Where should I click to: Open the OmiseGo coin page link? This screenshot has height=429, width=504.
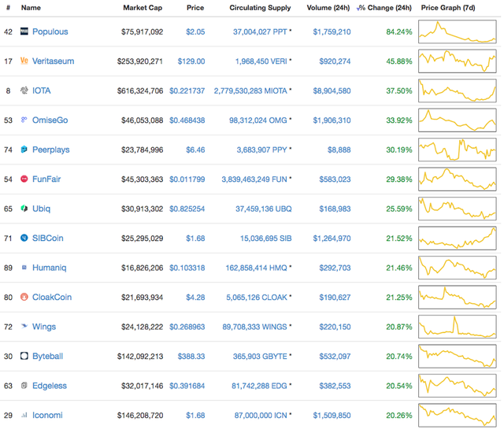(50, 120)
